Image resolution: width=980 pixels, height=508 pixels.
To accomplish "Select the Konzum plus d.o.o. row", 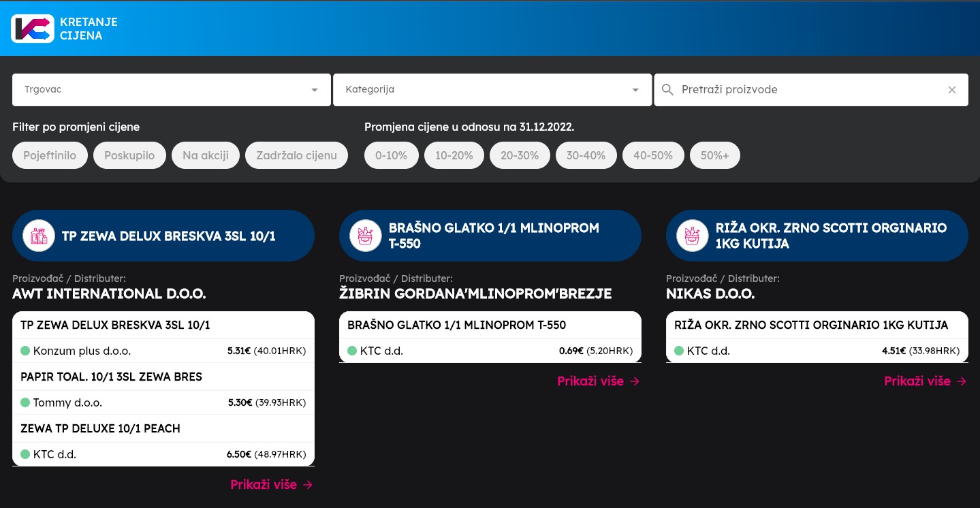I will pyautogui.click(x=163, y=351).
